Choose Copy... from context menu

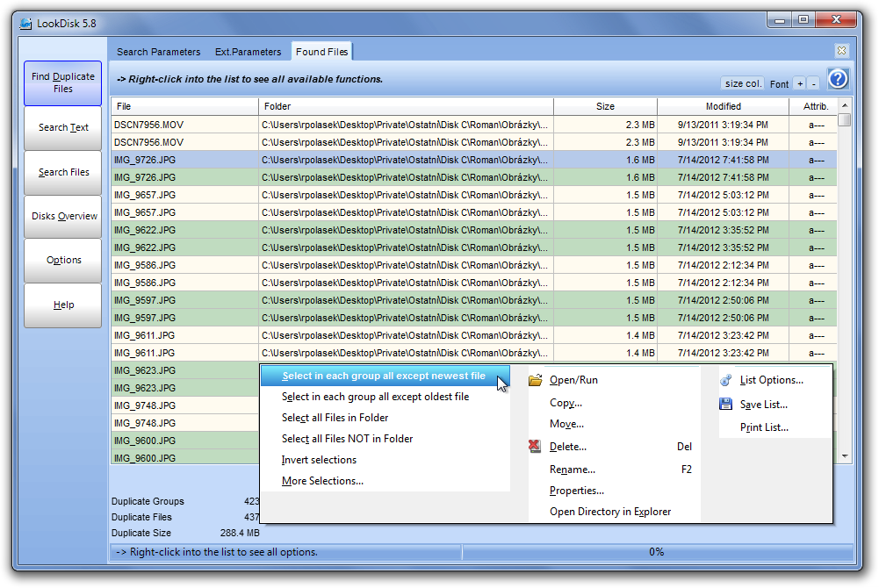pyautogui.click(x=614, y=403)
